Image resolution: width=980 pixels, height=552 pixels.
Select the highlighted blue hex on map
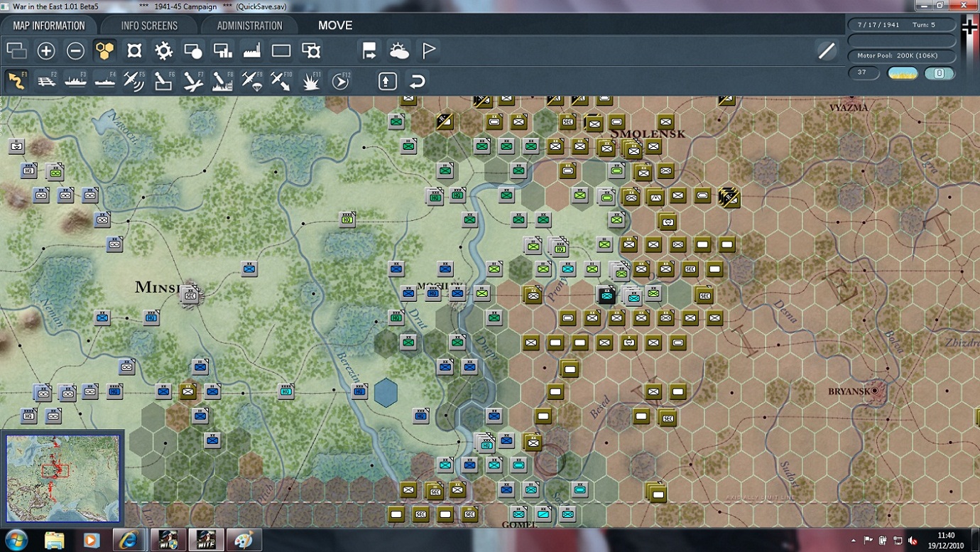(x=386, y=392)
